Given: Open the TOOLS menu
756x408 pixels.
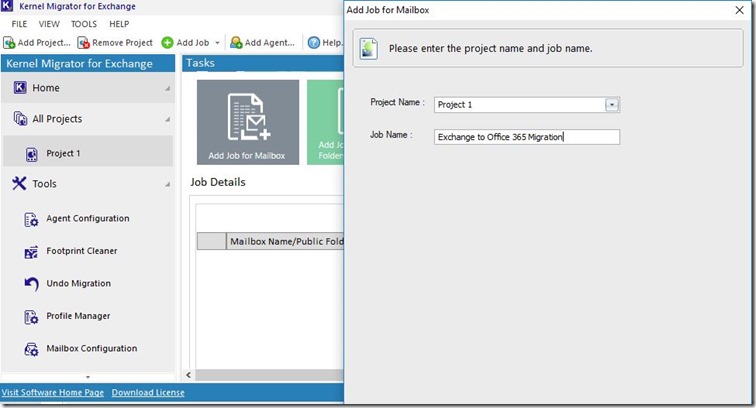Looking at the screenshot, I should [x=84, y=24].
